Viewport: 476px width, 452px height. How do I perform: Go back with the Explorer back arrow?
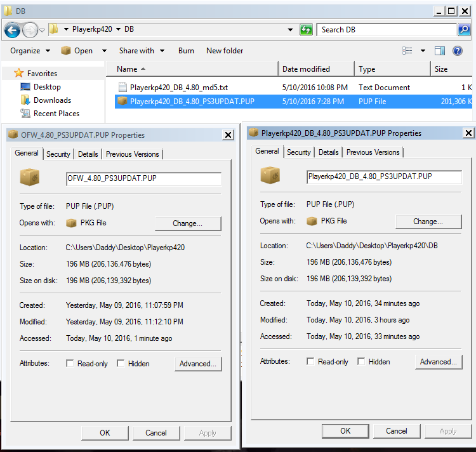click(12, 30)
